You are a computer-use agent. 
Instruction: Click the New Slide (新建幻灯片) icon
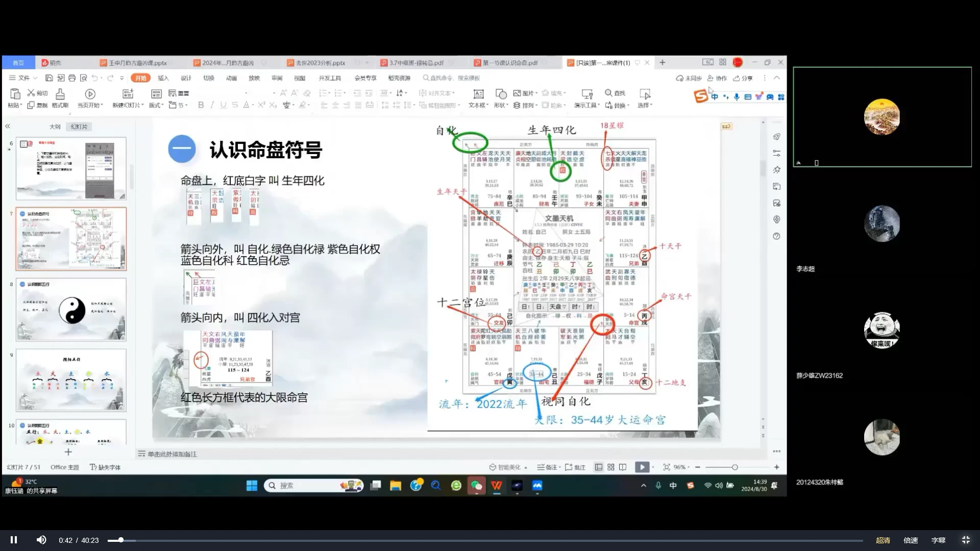click(128, 94)
